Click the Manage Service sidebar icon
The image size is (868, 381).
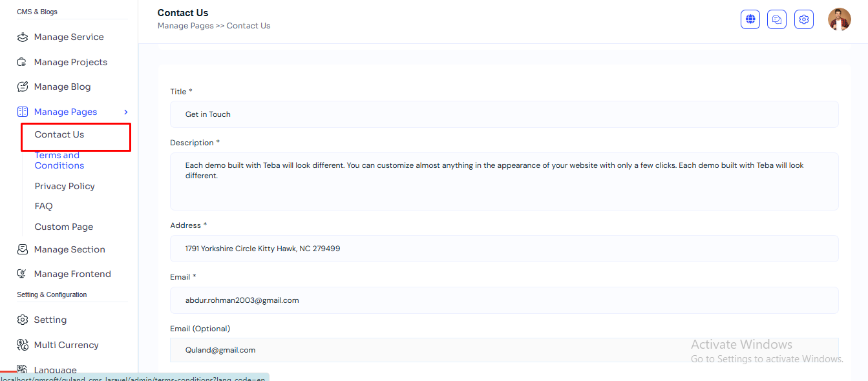point(23,37)
